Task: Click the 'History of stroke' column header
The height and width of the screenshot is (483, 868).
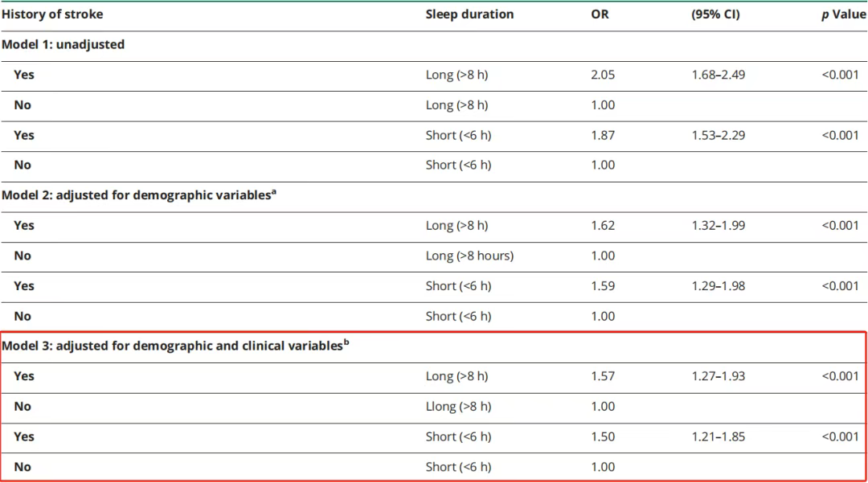Action: point(52,14)
